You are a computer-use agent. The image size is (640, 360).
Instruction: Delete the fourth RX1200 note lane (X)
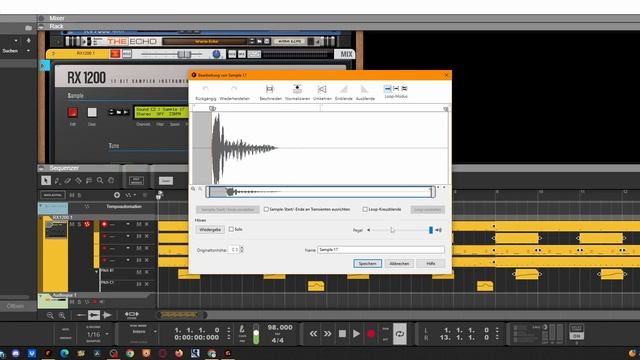(x=147, y=260)
